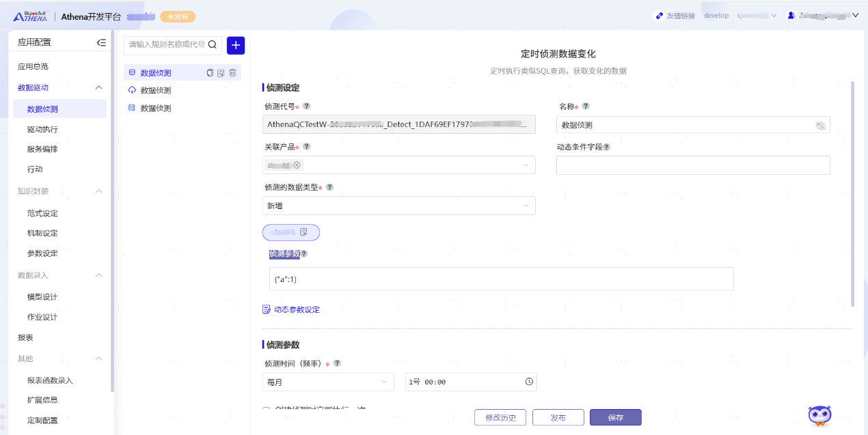Copy the selected 数据侦测 rule
Viewport: 868px width, 435px height.
[210, 73]
